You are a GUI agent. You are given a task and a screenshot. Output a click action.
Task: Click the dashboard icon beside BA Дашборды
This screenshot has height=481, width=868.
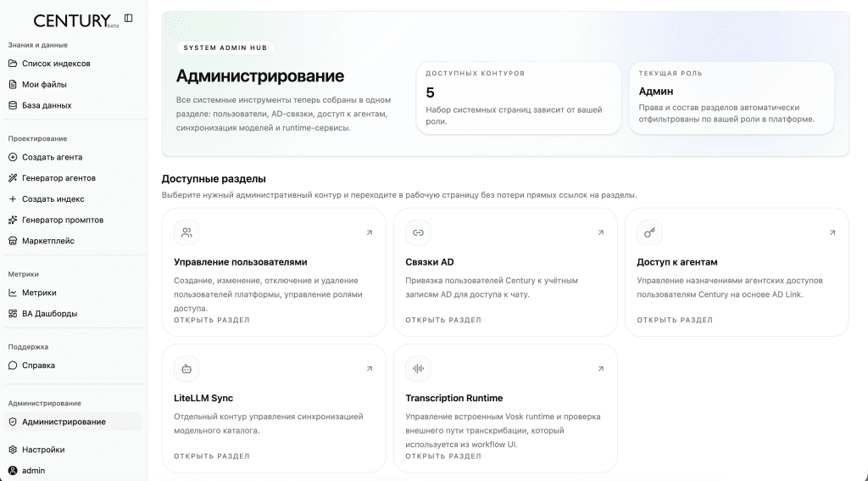[13, 314]
